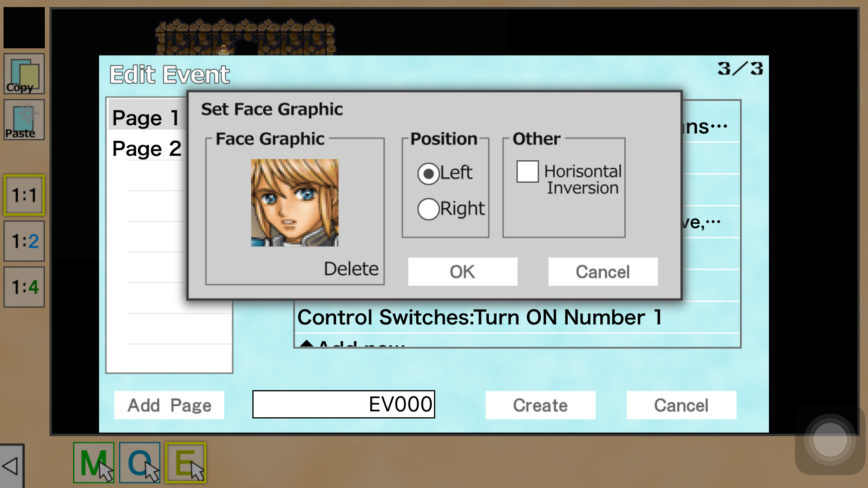
Task: Switch to Map mode (M icon)
Action: pyautogui.click(x=94, y=463)
